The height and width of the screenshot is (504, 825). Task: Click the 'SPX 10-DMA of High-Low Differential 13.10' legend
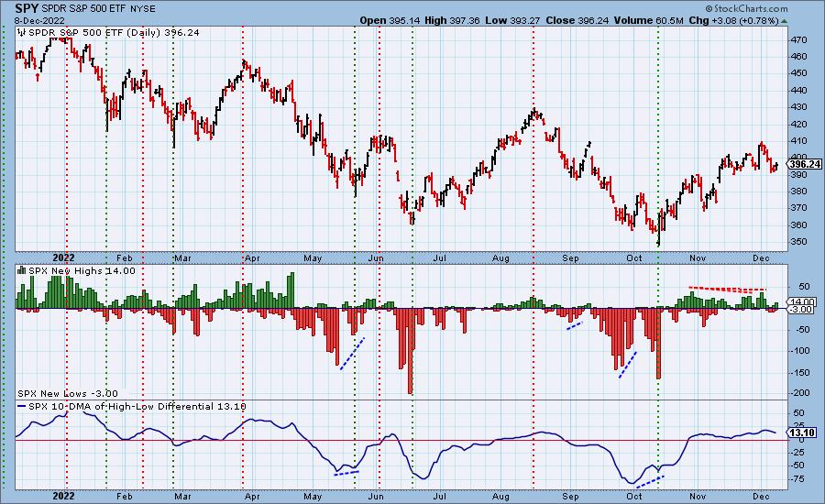click(x=137, y=406)
